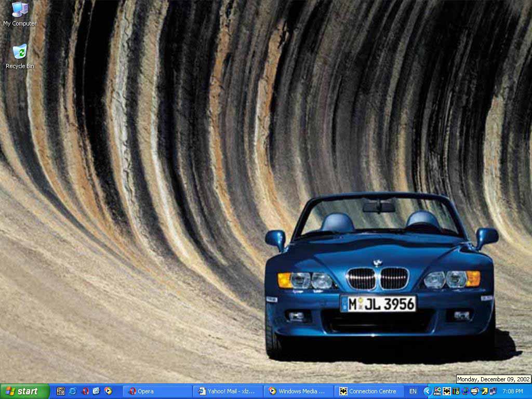Launch the checkered Quick Launch icon beside Start
Viewport: 532px width, 399px height.
coord(61,391)
